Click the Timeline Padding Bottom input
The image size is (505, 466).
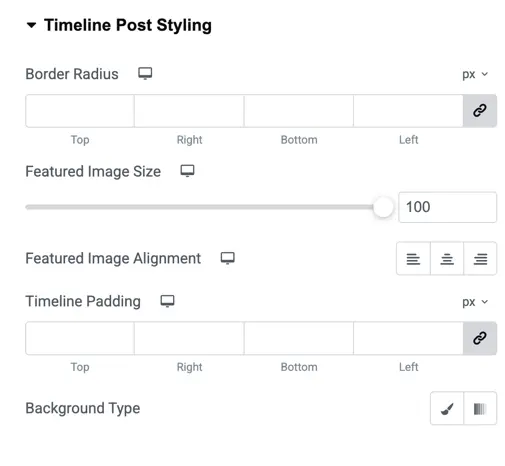[299, 338]
